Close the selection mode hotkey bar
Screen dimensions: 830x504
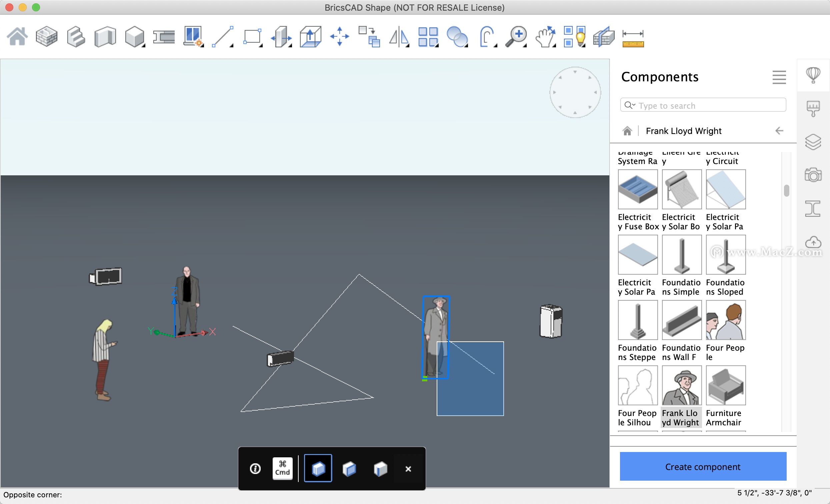(408, 469)
